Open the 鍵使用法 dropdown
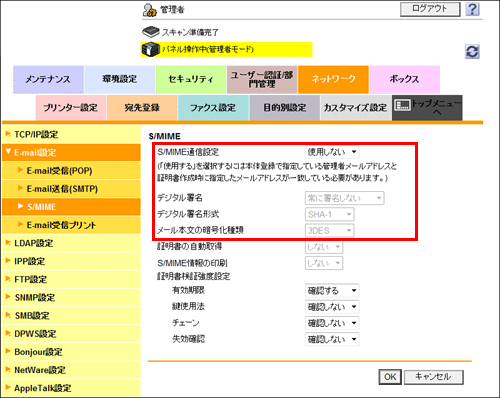500x398 pixels. (332, 306)
